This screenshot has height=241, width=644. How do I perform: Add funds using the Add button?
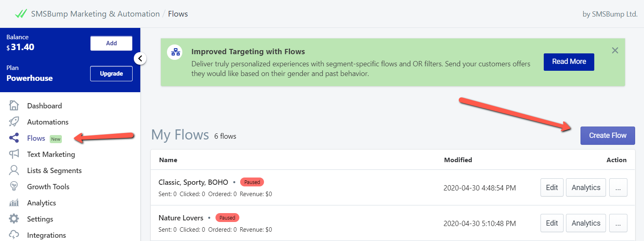tap(111, 43)
